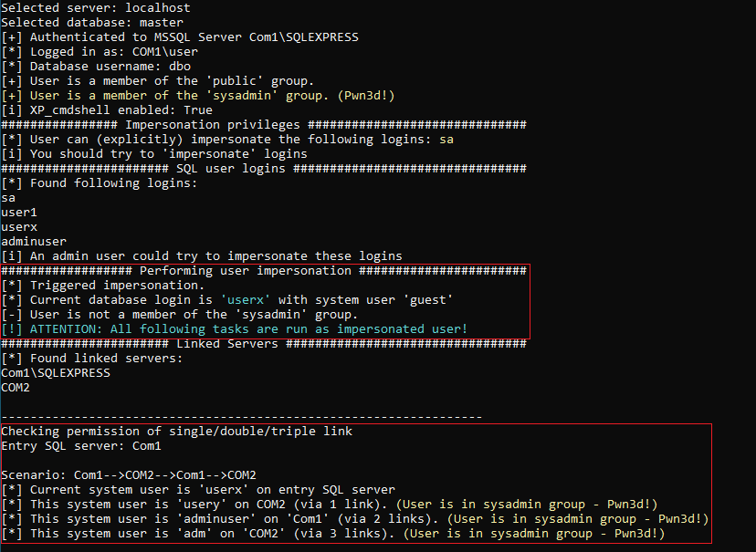Viewport: 756px width, 552px height.
Task: Click the 'Selected server: localhost' line
Action: (x=96, y=7)
